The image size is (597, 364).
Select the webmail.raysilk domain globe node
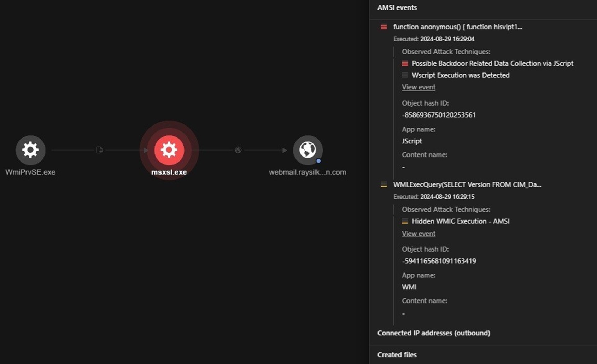pos(308,150)
